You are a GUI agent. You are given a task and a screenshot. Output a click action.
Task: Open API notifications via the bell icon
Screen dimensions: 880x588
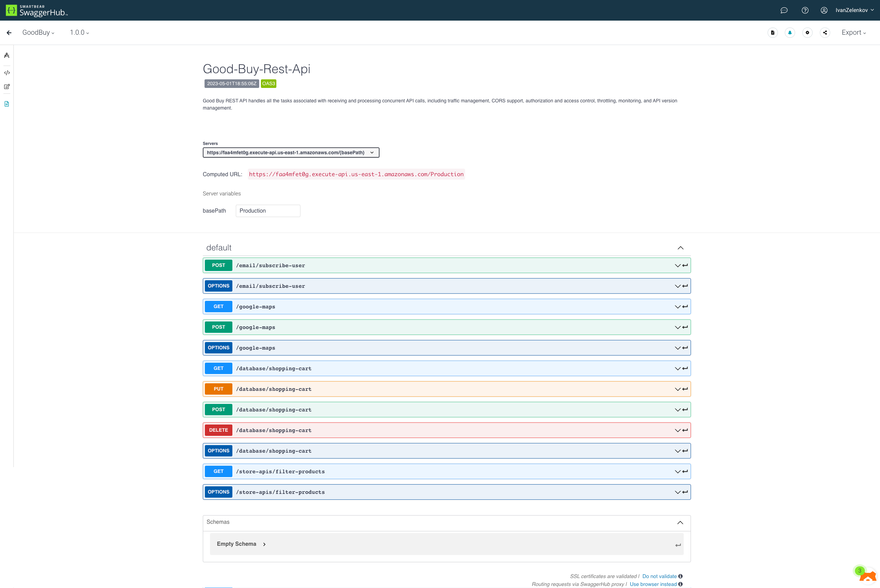(x=790, y=33)
